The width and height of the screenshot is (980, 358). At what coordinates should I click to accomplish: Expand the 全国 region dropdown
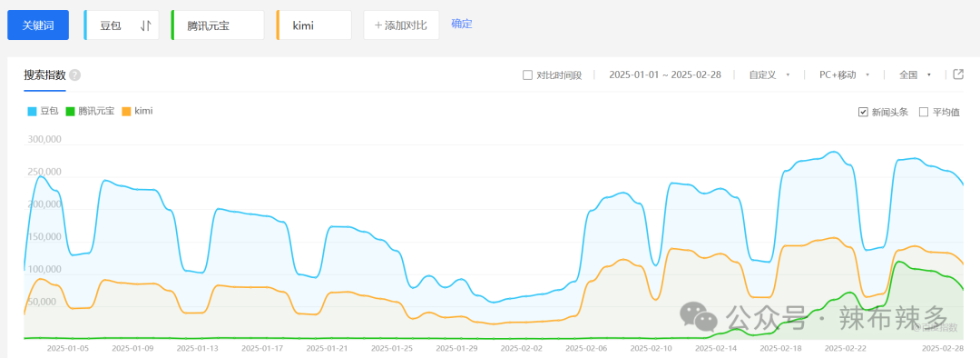(915, 75)
